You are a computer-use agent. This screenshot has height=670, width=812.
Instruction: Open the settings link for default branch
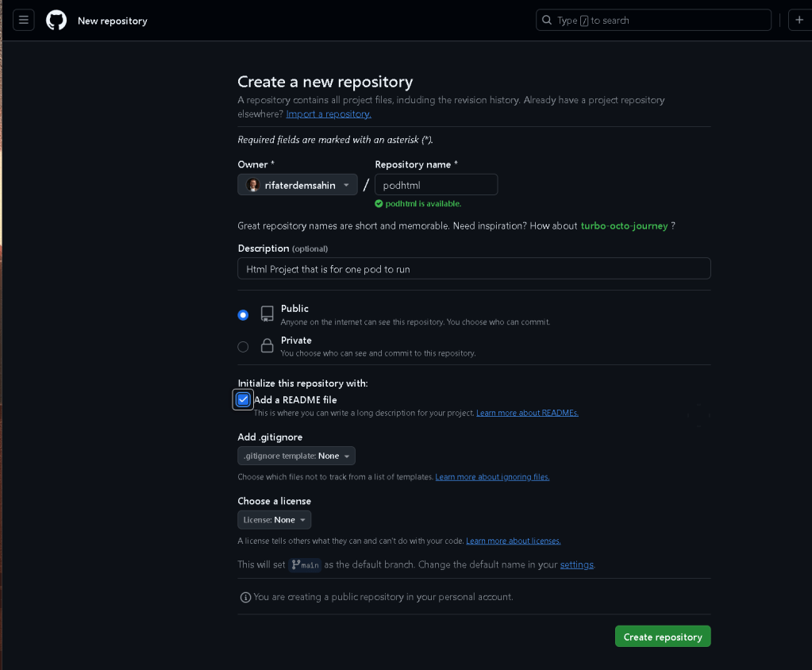click(577, 564)
